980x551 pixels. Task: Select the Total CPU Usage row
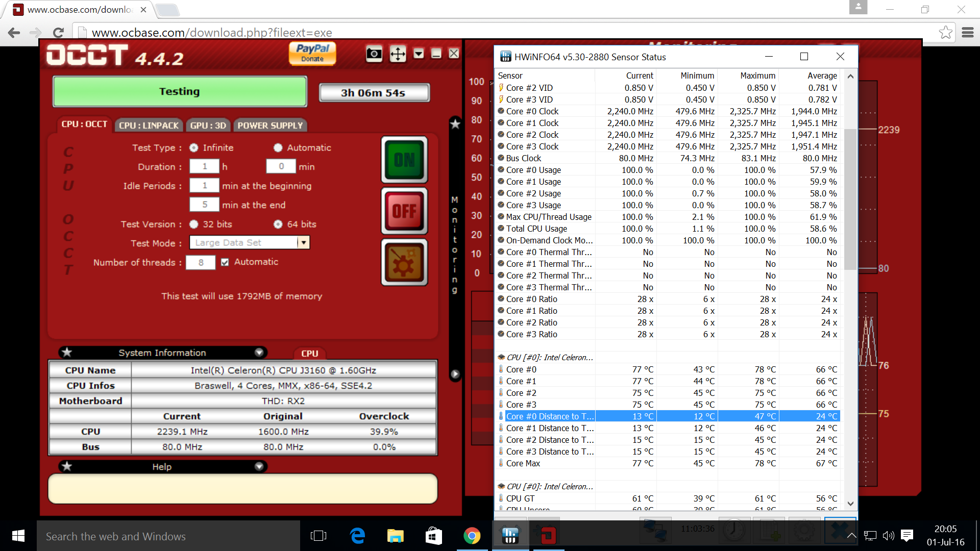(668, 229)
